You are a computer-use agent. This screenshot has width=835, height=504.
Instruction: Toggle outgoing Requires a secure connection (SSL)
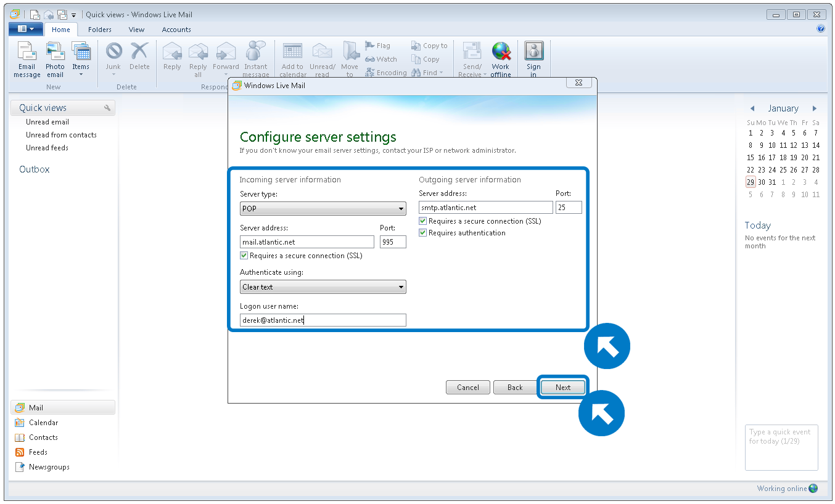click(423, 221)
